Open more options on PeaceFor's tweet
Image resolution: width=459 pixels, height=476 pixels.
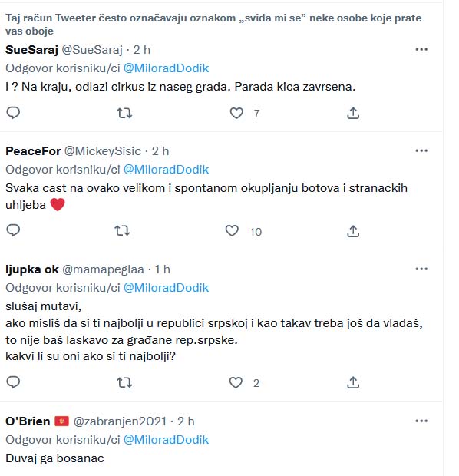coord(421,151)
